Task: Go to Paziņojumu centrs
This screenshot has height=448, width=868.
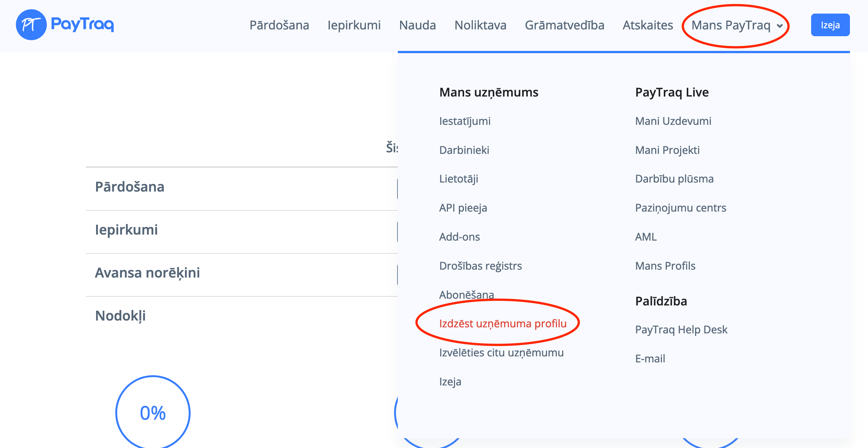Action: pos(680,208)
